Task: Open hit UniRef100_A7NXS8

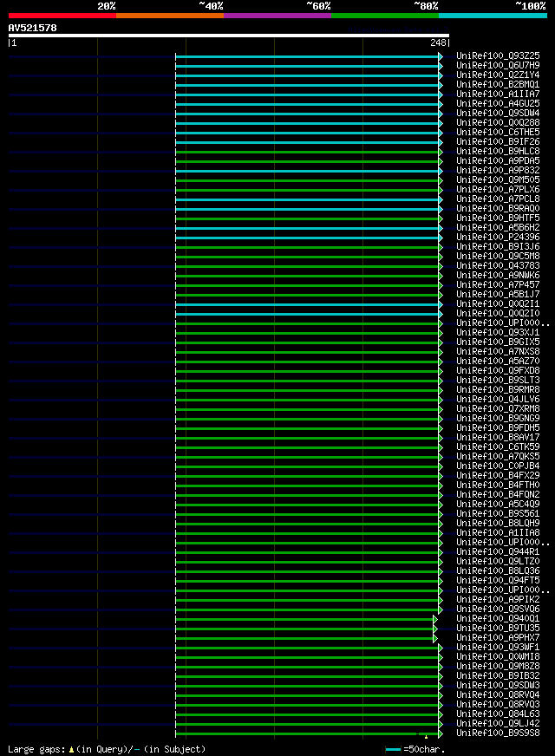Action: [498, 352]
